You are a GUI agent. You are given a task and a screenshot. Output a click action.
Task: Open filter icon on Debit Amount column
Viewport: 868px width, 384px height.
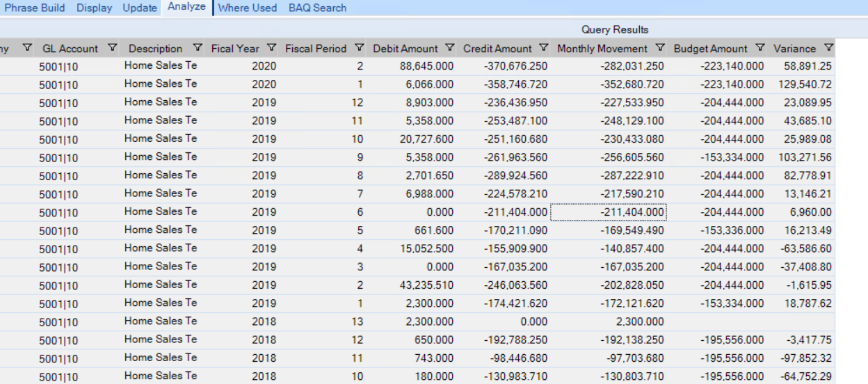click(449, 48)
